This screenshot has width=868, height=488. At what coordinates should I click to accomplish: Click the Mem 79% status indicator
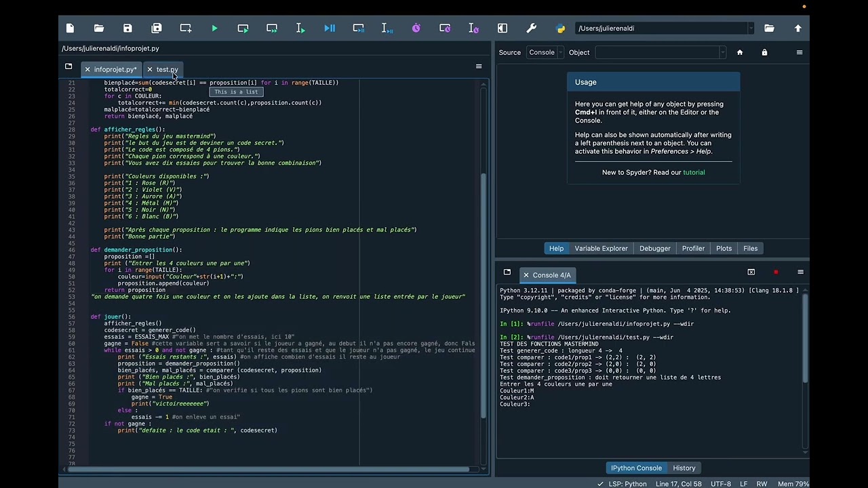[793, 484]
